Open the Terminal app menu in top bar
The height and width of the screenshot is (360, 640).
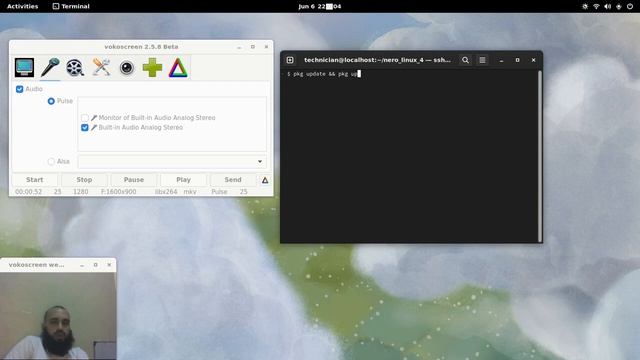(x=71, y=6)
